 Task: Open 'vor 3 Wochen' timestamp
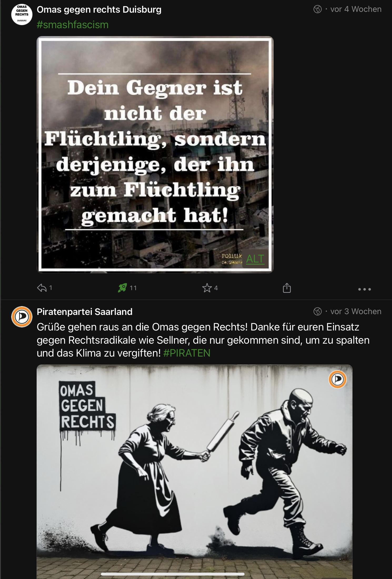pyautogui.click(x=356, y=312)
